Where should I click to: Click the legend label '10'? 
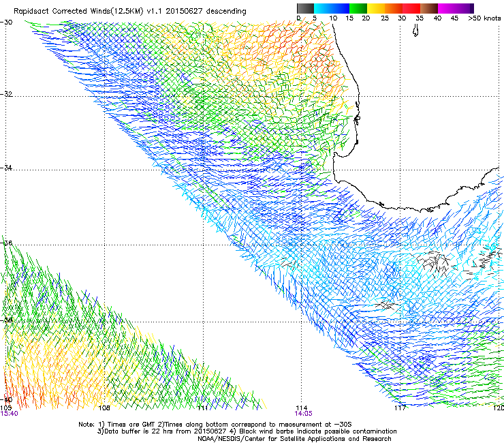pos(333,18)
